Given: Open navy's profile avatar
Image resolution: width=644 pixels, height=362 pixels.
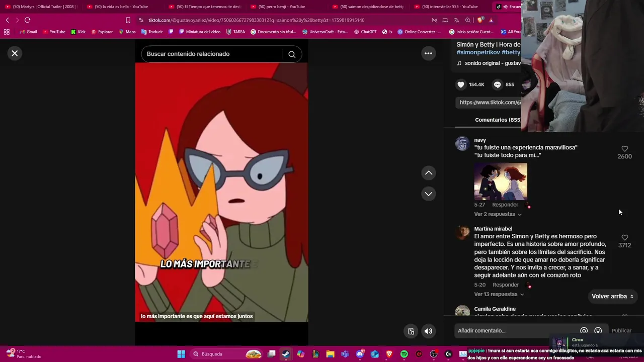Looking at the screenshot, I should (462, 144).
